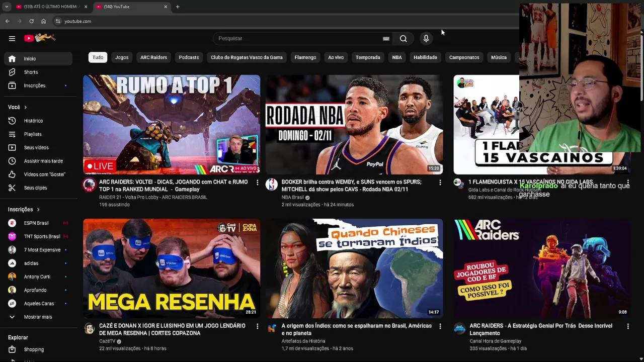644x362 pixels.
Task: Open options menu for ARC RAIDERS Estratégia video
Action: [x=628, y=326]
